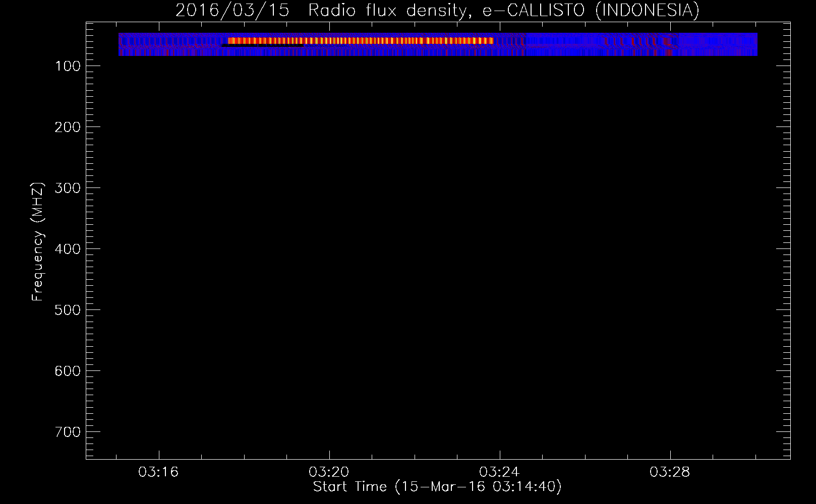Click the '03:16' time axis label
The image size is (816, 504).
coord(158,472)
